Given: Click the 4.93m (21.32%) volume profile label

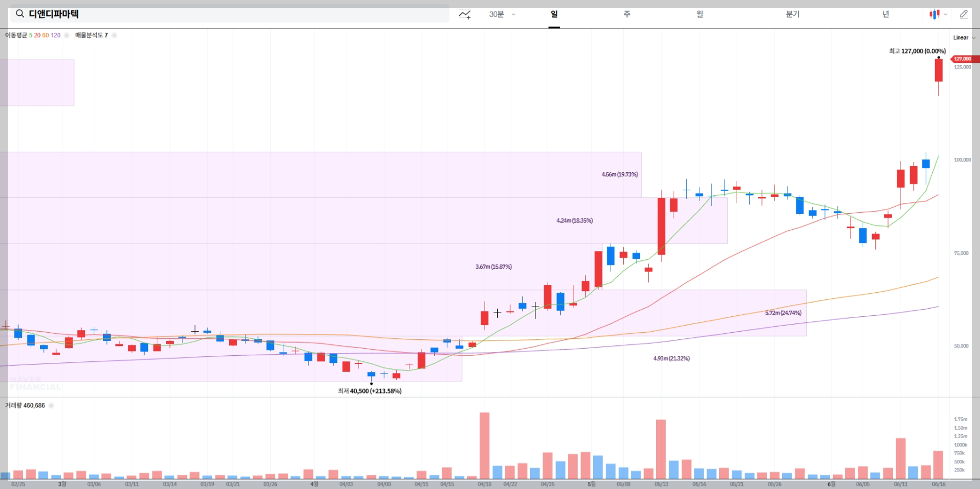Looking at the screenshot, I should pyautogui.click(x=671, y=359).
